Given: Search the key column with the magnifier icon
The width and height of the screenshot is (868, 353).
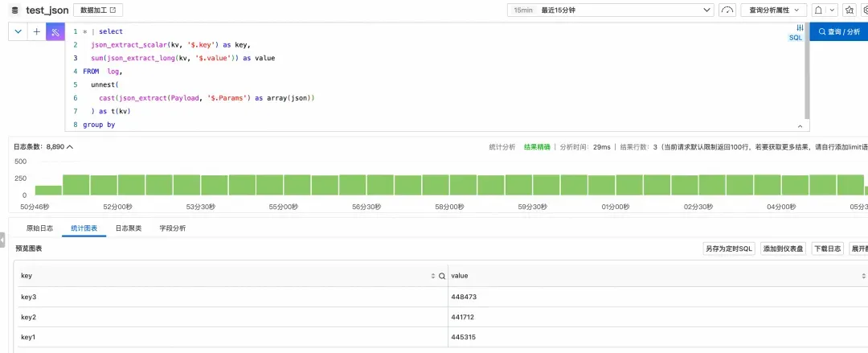Looking at the screenshot, I should [x=442, y=276].
